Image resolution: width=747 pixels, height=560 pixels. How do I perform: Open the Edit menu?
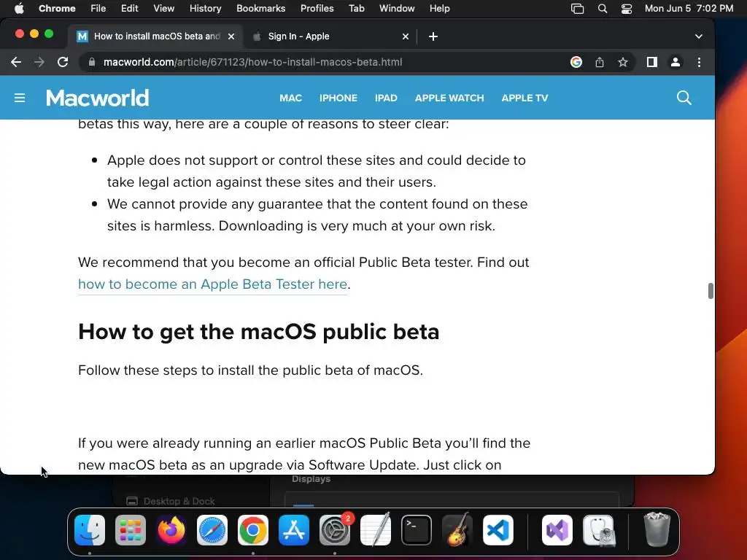(x=129, y=9)
